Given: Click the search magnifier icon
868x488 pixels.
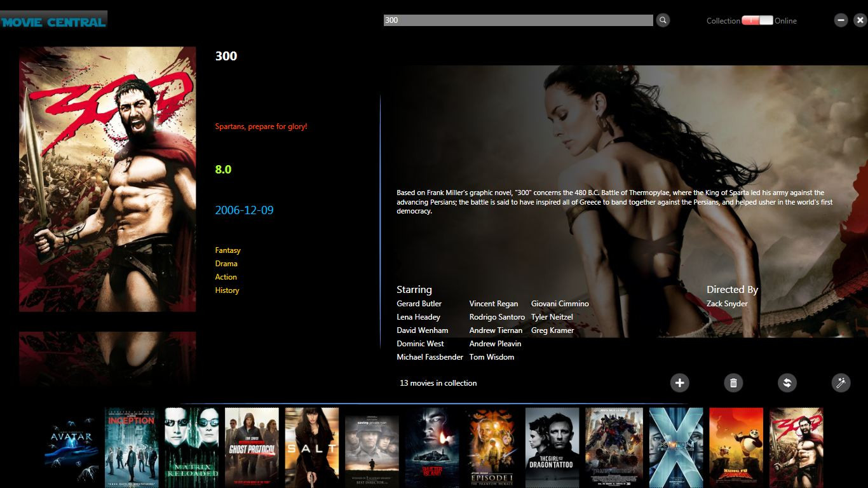Looking at the screenshot, I should (663, 20).
